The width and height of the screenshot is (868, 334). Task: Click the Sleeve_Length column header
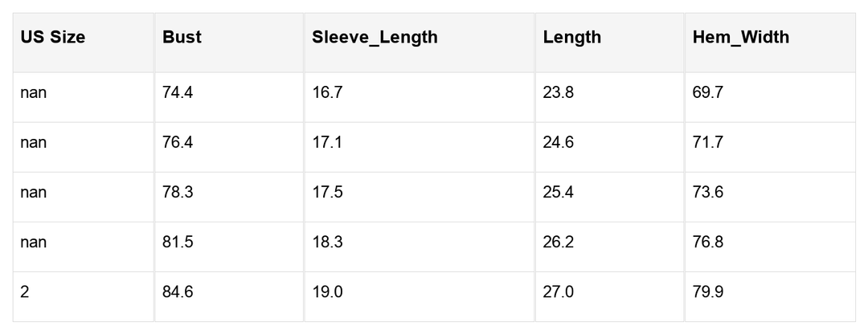click(375, 37)
